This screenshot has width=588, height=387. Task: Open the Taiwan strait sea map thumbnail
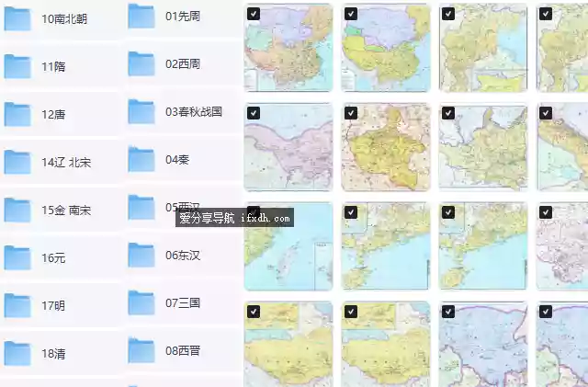pyautogui.click(x=288, y=245)
